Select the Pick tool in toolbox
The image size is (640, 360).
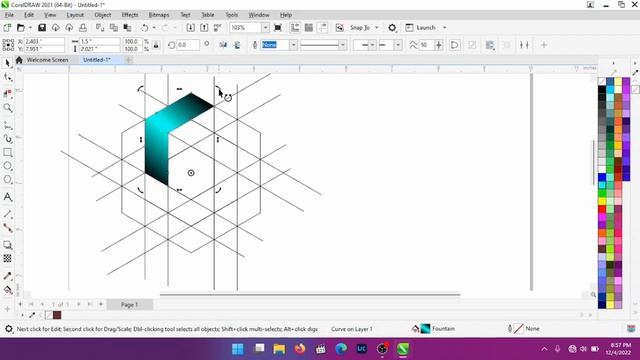coord(7,63)
